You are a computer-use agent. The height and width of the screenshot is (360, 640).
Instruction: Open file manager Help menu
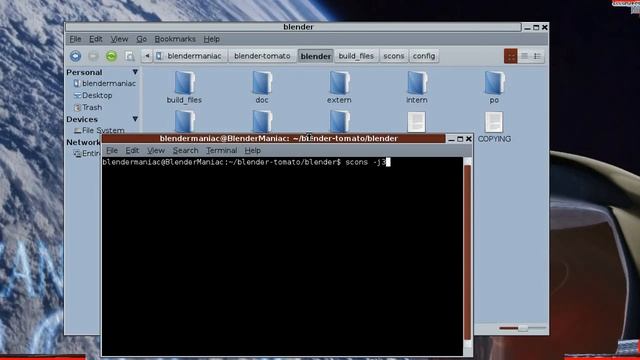pyautogui.click(x=211, y=39)
